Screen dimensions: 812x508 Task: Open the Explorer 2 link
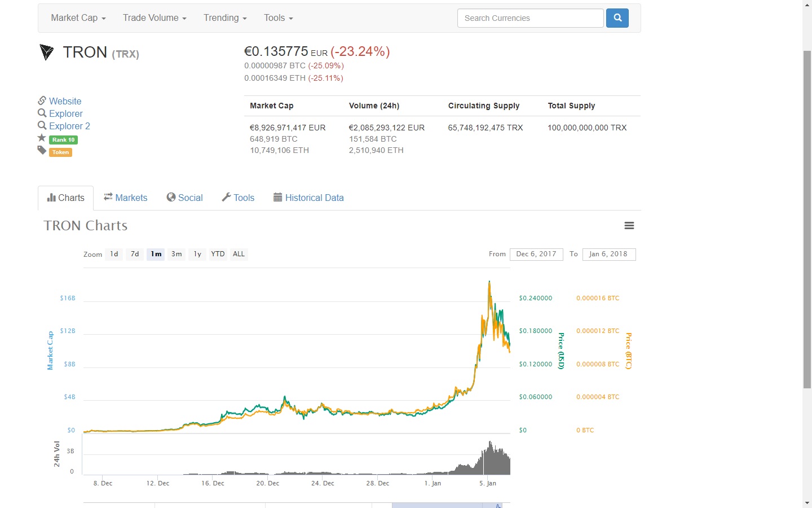(69, 126)
